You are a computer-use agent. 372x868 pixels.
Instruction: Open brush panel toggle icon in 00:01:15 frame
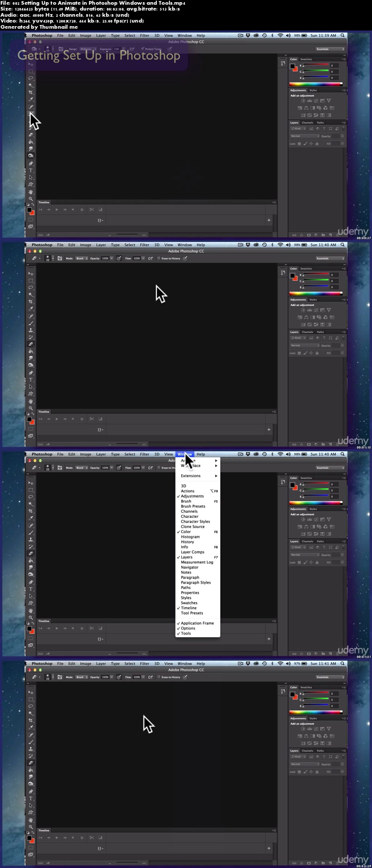[x=60, y=258]
